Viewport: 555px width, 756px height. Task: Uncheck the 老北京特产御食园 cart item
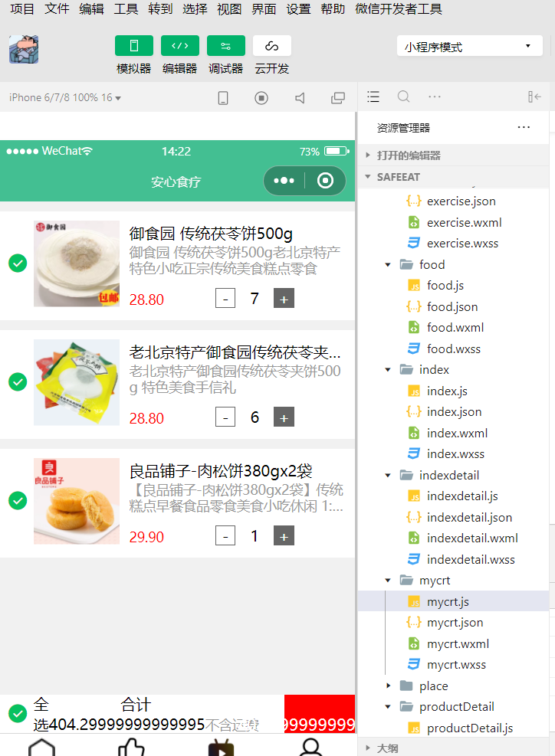pyautogui.click(x=18, y=382)
